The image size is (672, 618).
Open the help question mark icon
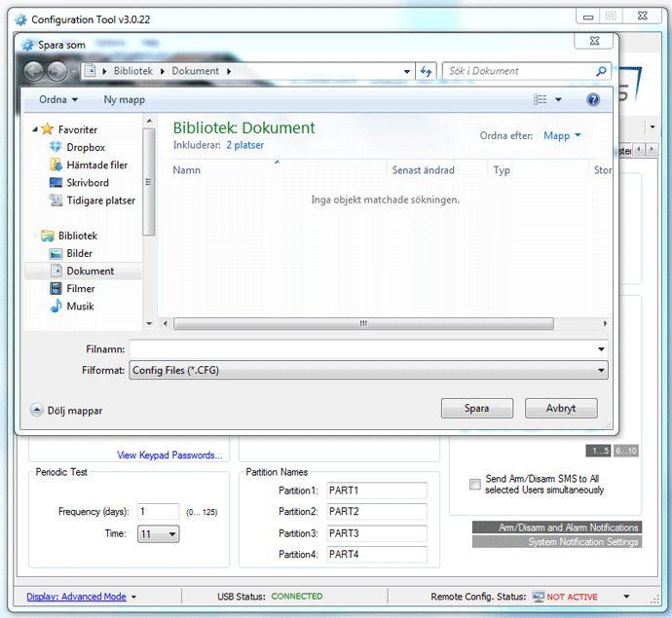(x=593, y=99)
